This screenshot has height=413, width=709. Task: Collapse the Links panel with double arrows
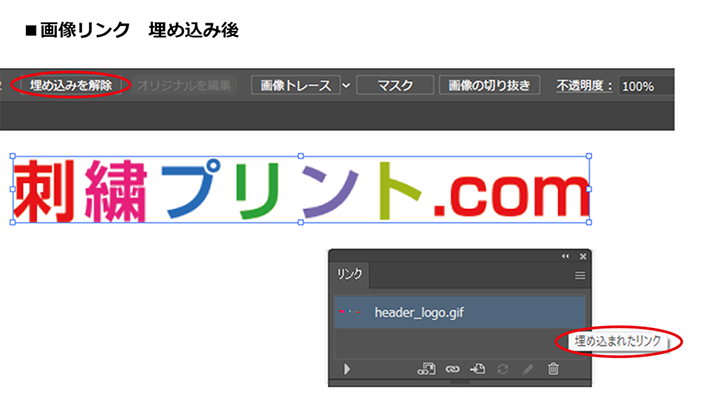click(565, 256)
